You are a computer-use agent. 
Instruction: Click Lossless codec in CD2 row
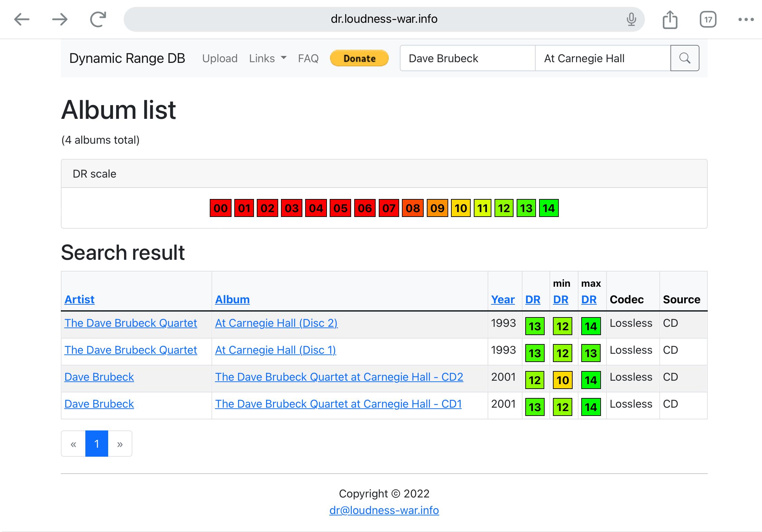pyautogui.click(x=631, y=377)
